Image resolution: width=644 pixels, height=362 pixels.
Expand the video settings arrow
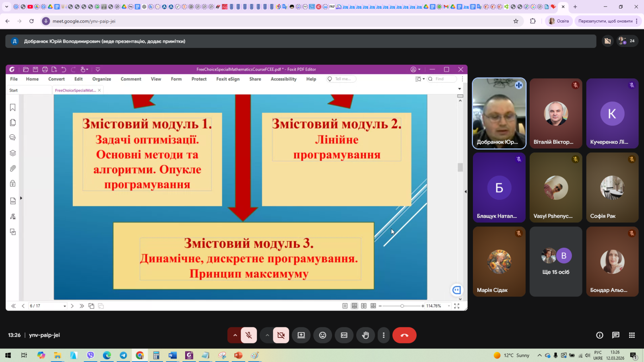tap(267, 335)
